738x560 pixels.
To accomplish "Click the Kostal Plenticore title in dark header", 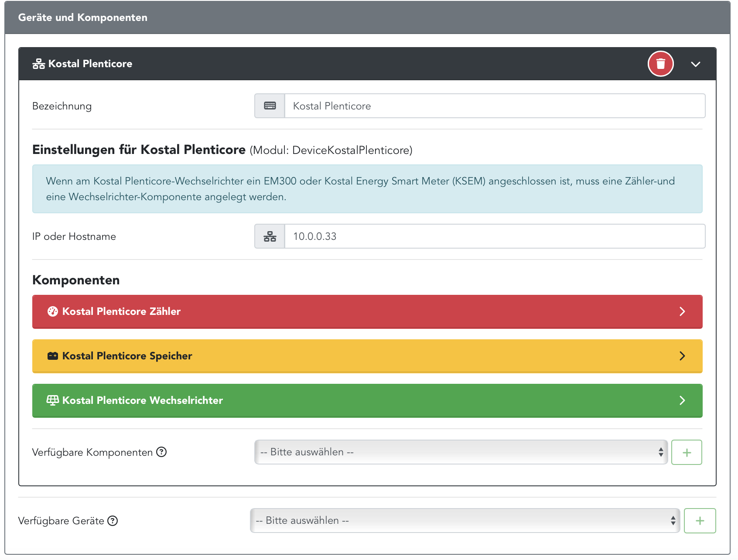I will (x=90, y=64).
